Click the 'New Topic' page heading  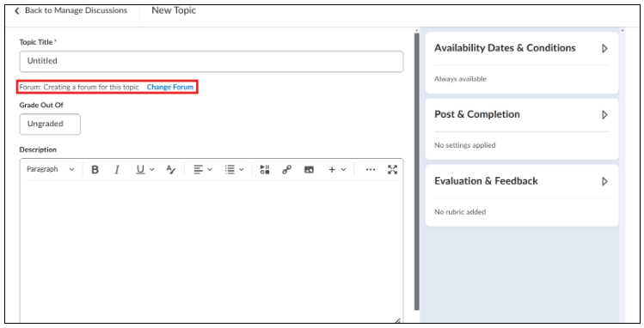click(174, 10)
